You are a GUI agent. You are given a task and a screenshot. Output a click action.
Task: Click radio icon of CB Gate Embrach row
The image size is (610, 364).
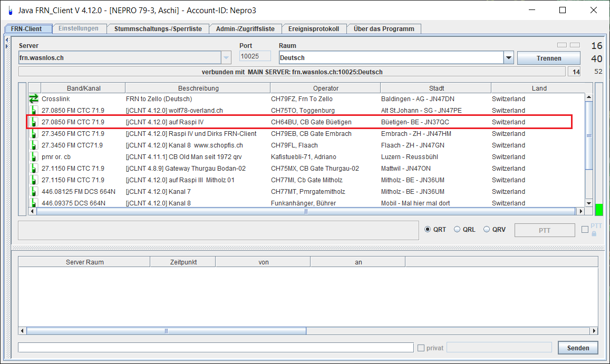pyautogui.click(x=34, y=134)
